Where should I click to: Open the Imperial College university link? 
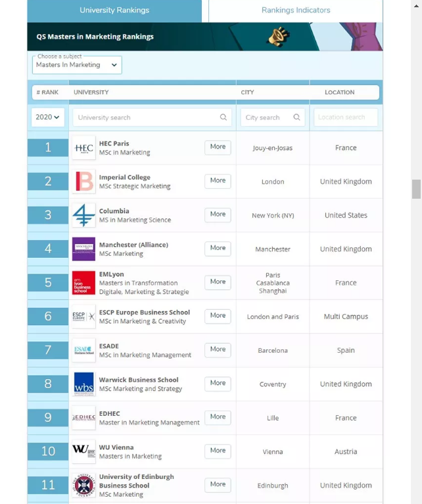[x=125, y=178]
